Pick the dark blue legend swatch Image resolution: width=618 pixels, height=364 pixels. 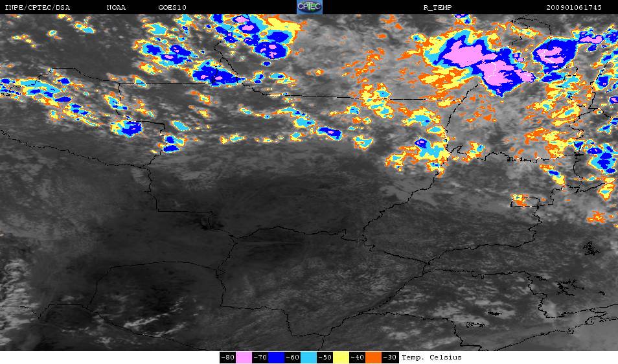[277, 358]
